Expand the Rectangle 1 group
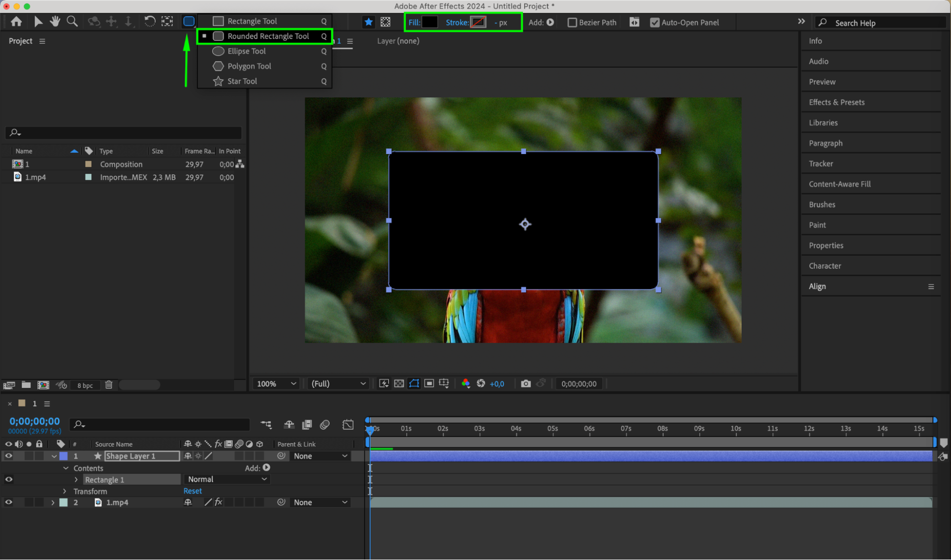Viewport: 951px width, 560px height. [x=76, y=480]
